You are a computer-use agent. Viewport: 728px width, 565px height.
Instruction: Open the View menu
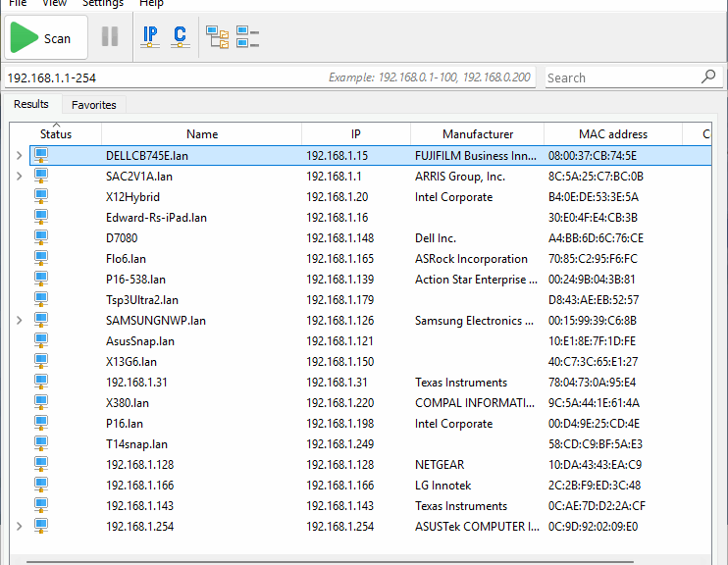pyautogui.click(x=54, y=3)
